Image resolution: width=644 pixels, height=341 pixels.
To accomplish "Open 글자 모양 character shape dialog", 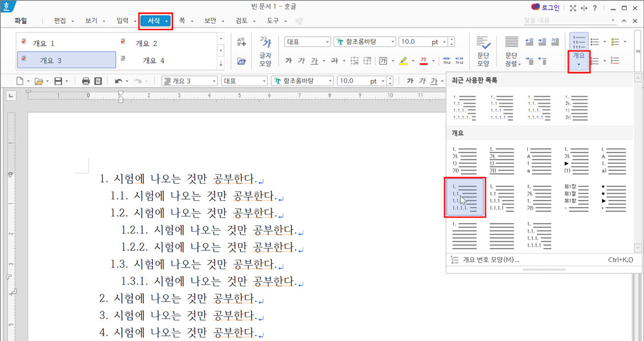I will tap(265, 51).
